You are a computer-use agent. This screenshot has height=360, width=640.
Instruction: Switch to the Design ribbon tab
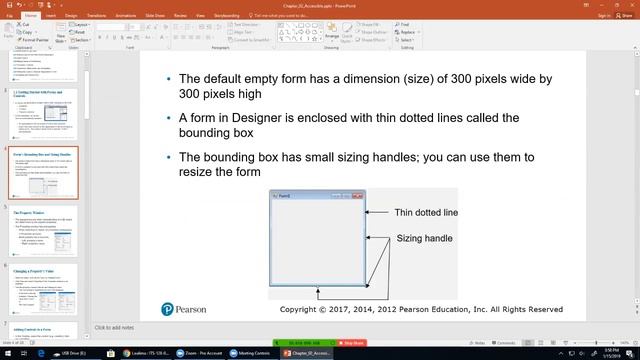click(71, 16)
